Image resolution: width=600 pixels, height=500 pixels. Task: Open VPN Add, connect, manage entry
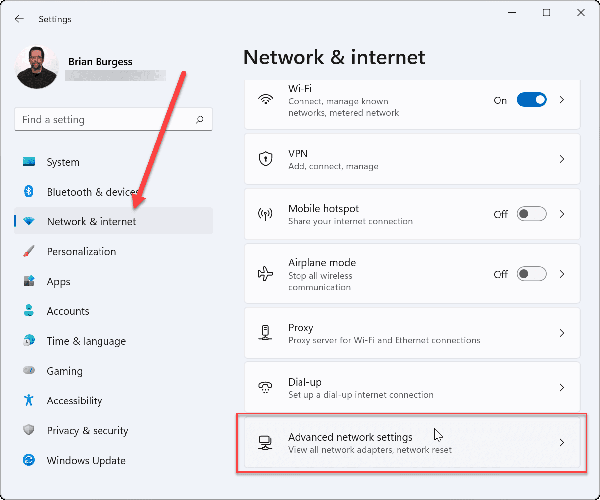coord(412,159)
